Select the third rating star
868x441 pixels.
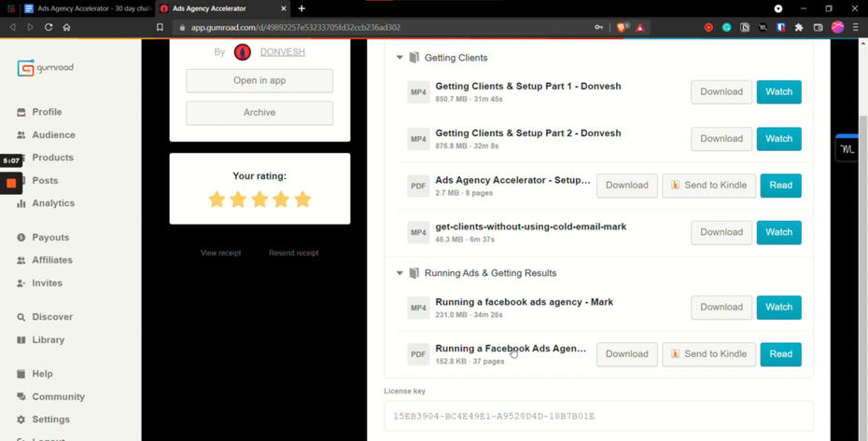point(259,199)
